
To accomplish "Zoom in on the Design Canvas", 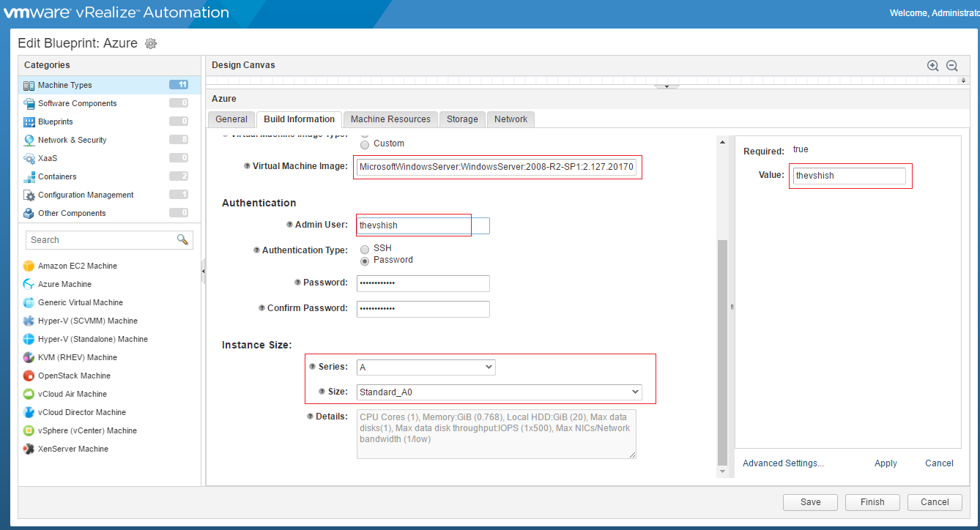I will click(932, 65).
